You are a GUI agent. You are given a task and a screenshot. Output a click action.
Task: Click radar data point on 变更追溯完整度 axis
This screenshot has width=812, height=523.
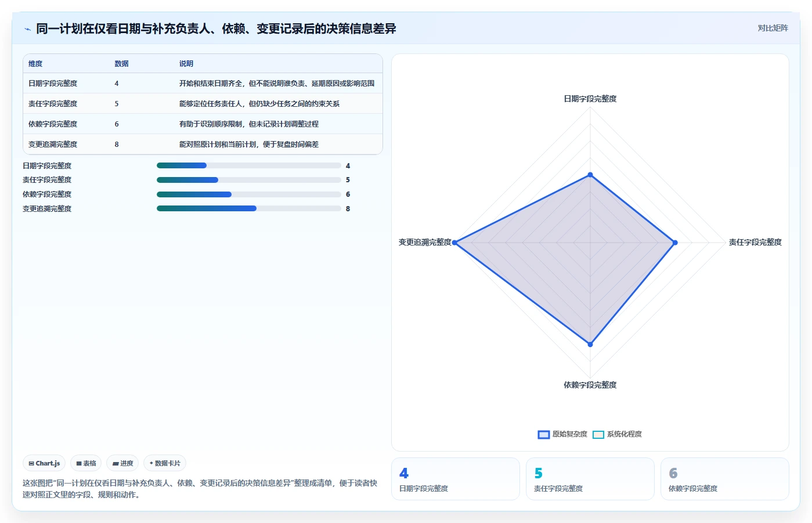pyautogui.click(x=454, y=243)
